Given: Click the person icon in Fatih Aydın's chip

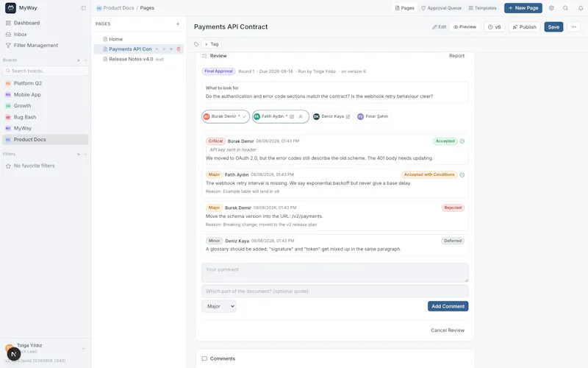Looking at the screenshot, I should pyautogui.click(x=301, y=116).
